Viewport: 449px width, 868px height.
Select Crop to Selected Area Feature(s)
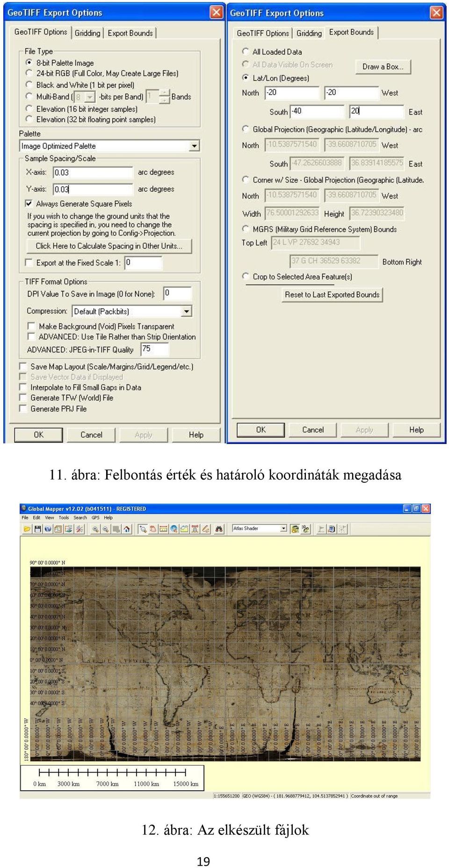(x=246, y=276)
